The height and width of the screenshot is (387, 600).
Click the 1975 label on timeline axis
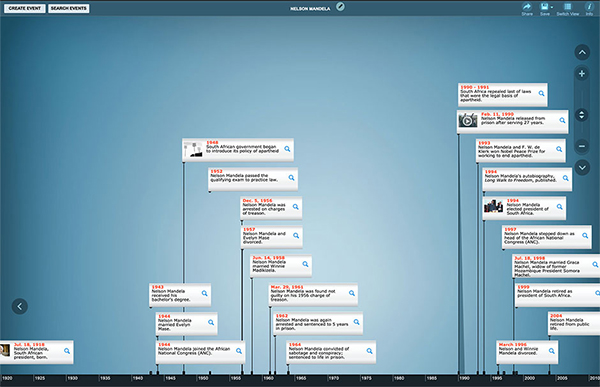(x=366, y=378)
